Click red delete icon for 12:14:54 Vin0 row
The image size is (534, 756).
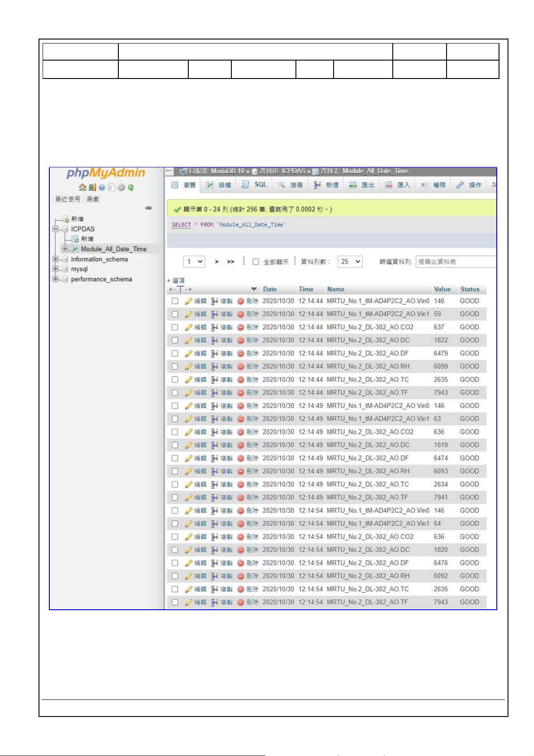pos(241,511)
